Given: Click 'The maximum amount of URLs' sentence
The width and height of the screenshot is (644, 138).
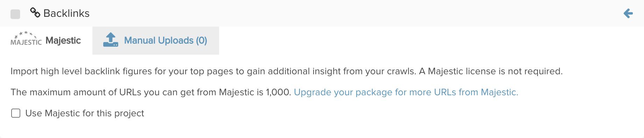Looking at the screenshot, I should click(151, 92).
